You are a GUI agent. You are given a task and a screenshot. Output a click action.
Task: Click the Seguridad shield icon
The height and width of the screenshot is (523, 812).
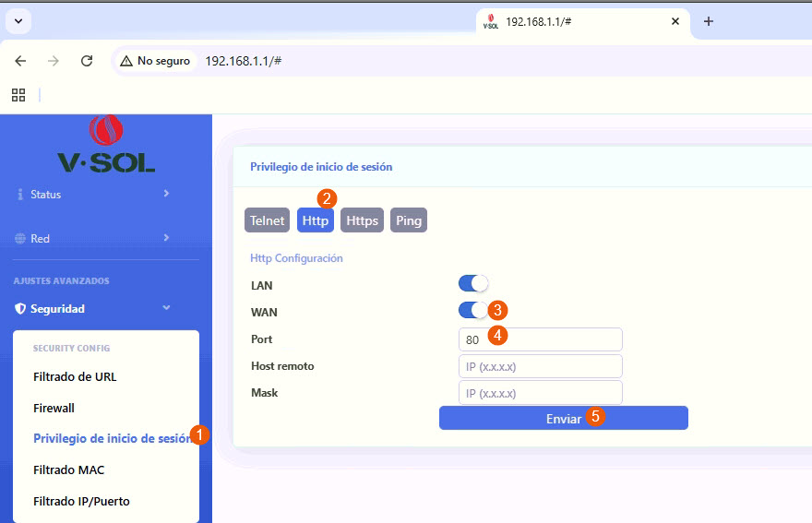(20, 309)
